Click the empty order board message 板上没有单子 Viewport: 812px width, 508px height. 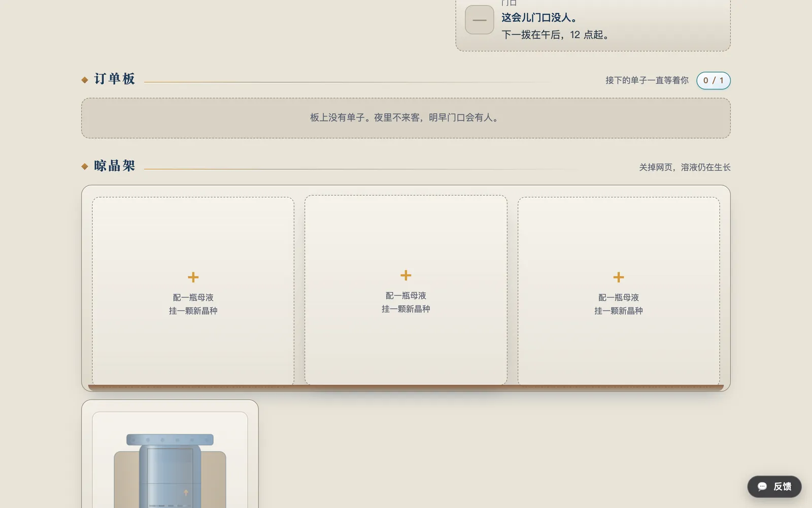(x=405, y=118)
